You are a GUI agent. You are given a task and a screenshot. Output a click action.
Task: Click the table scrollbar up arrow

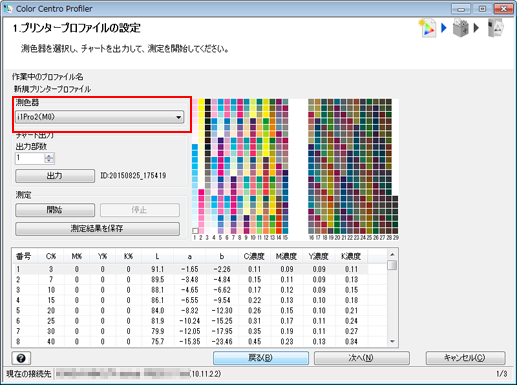point(392,255)
